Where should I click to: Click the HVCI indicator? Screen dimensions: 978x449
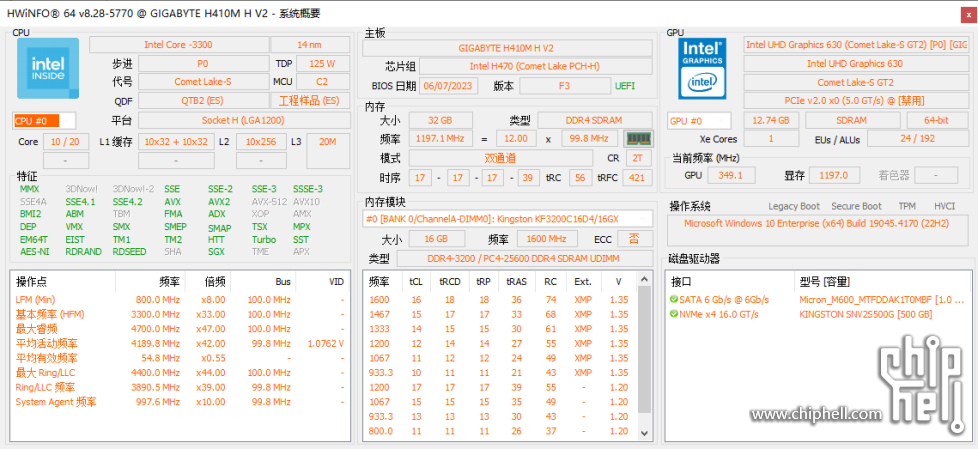[x=944, y=206]
